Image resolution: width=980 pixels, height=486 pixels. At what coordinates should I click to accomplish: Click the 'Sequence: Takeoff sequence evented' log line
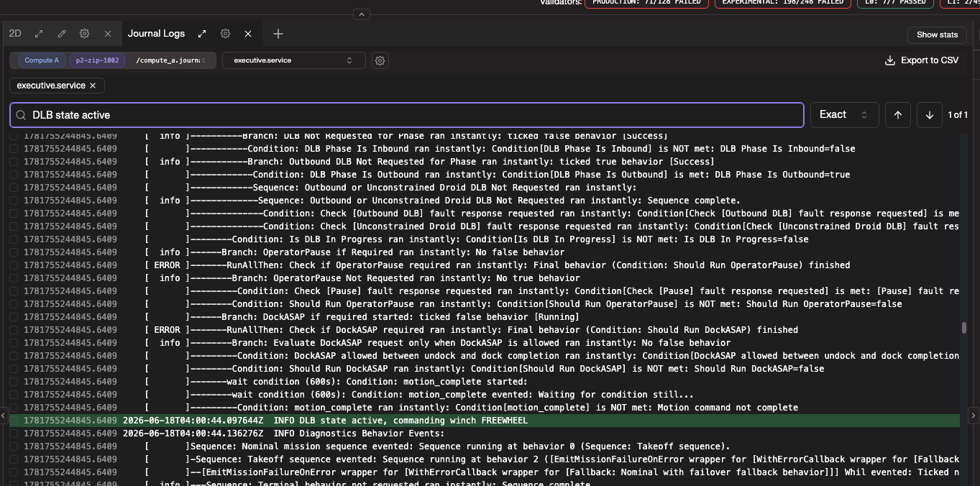pyautogui.click(x=485, y=459)
